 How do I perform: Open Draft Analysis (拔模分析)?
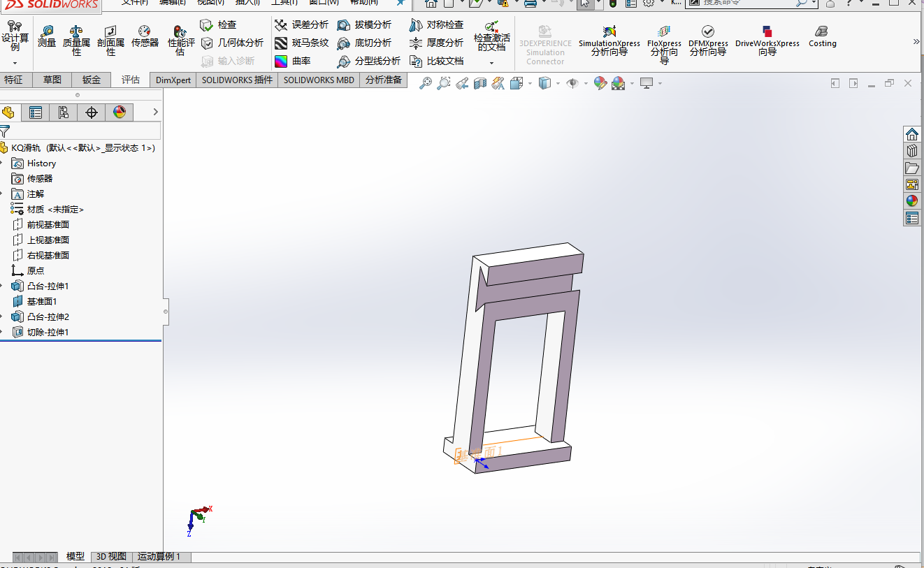364,25
